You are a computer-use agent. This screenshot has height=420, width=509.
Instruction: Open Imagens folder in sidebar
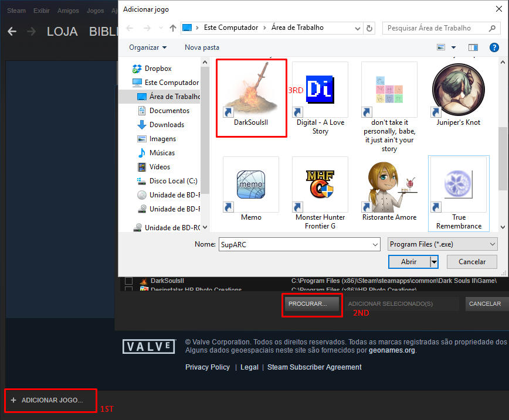tap(157, 138)
